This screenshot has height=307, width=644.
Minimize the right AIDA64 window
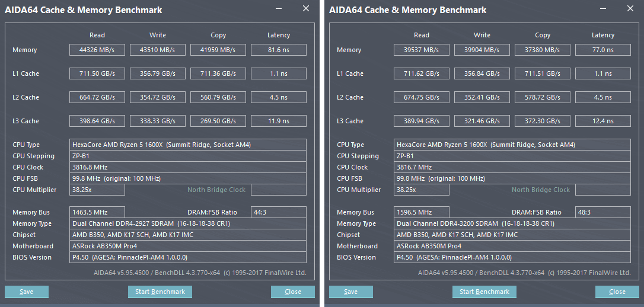pyautogui.click(x=603, y=9)
